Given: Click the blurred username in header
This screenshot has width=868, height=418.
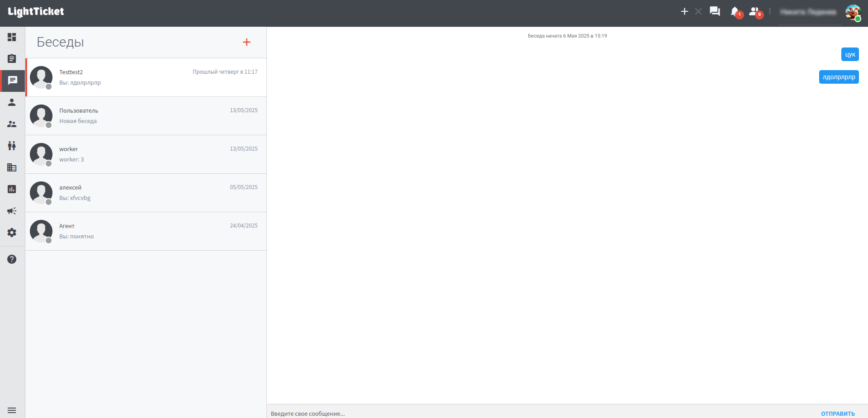Looking at the screenshot, I should coord(808,12).
